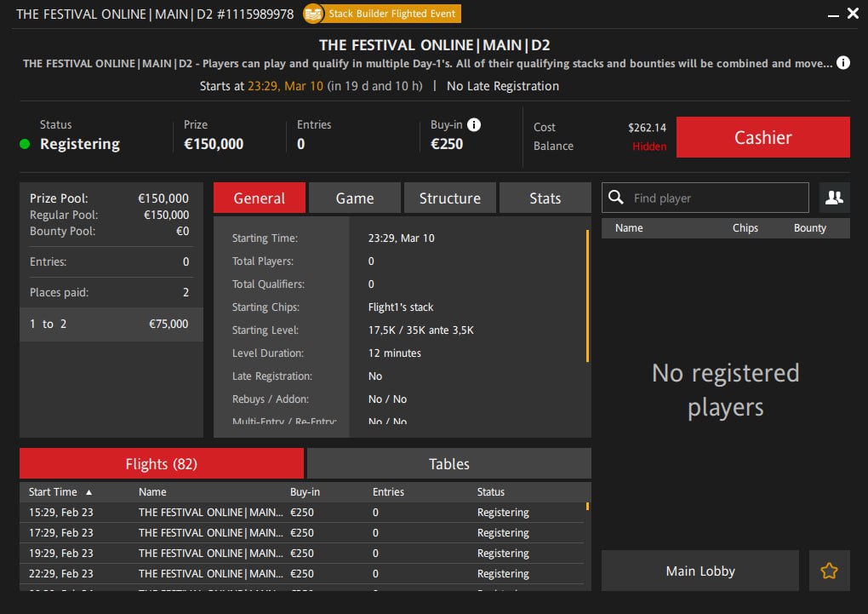This screenshot has width=868, height=614.
Task: Minimize the tournament lobby window
Action: [x=833, y=15]
